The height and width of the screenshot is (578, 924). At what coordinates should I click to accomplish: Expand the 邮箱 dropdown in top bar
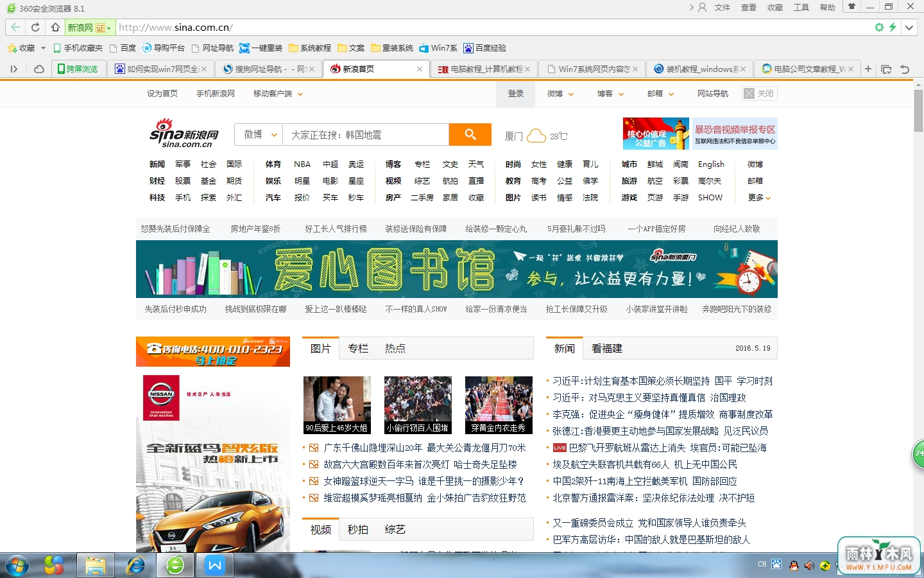coord(671,94)
